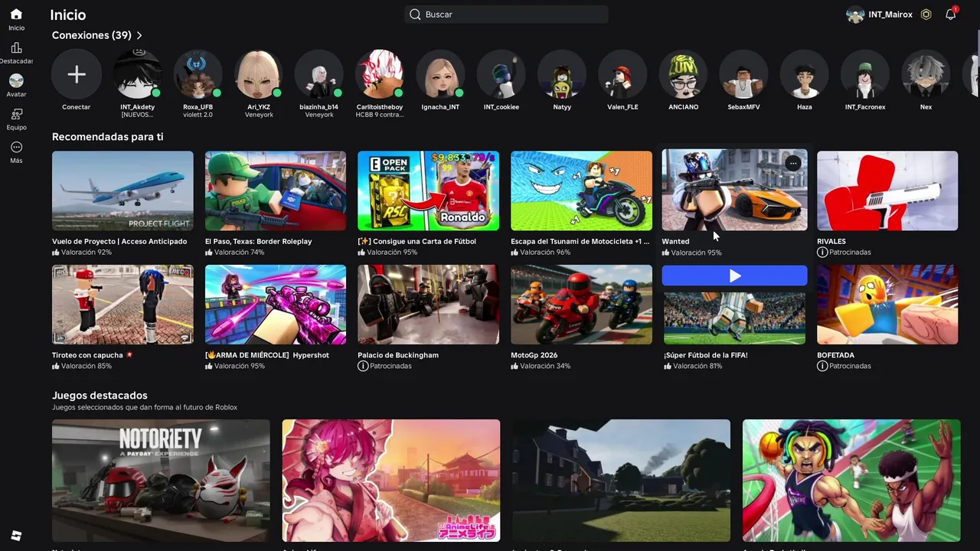Open the Más three-dots sidebar icon
980x551 pixels.
(16, 147)
